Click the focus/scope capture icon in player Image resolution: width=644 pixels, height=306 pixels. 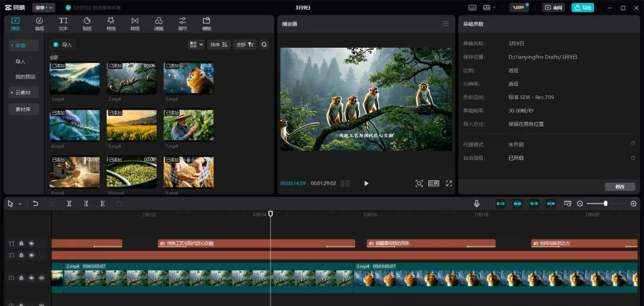(x=419, y=184)
